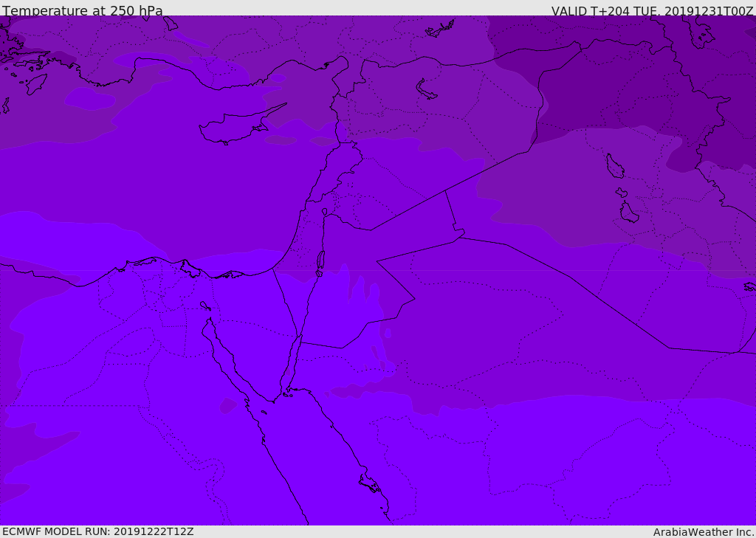
Task: Click the 'Temperature at 250 hPa' title text
Action: [x=83, y=10]
